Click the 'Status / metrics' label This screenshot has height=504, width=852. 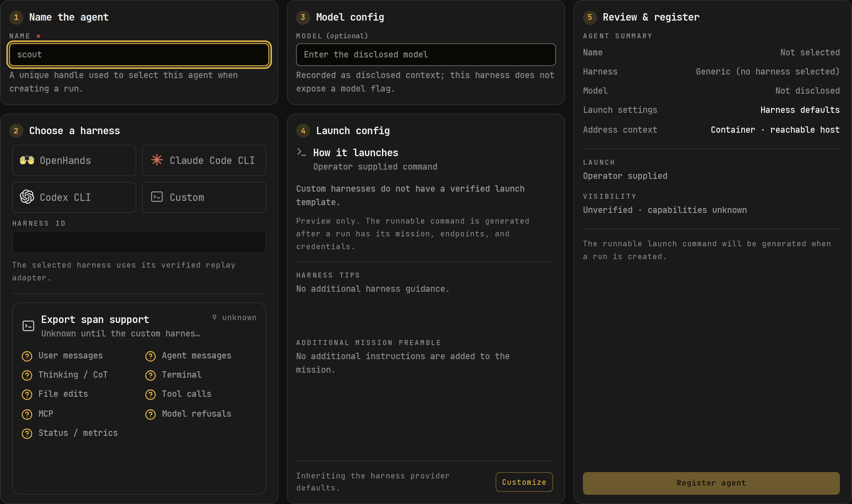coord(78,433)
